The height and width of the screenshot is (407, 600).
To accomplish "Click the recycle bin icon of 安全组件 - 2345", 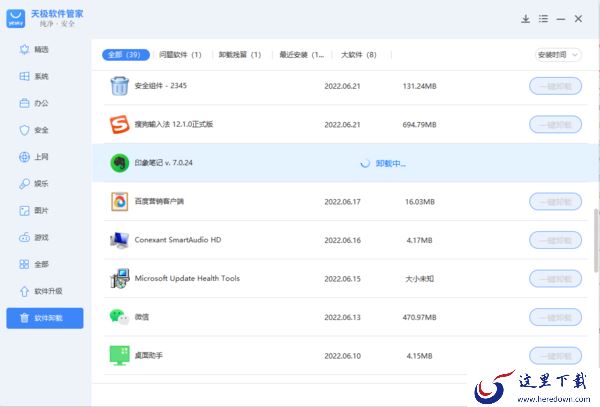I will (119, 86).
